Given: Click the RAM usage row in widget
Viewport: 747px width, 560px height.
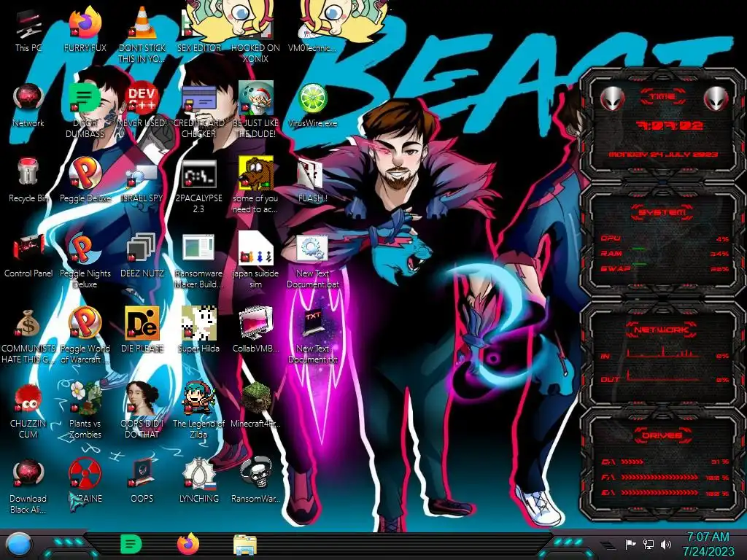Looking at the screenshot, I should [665, 253].
